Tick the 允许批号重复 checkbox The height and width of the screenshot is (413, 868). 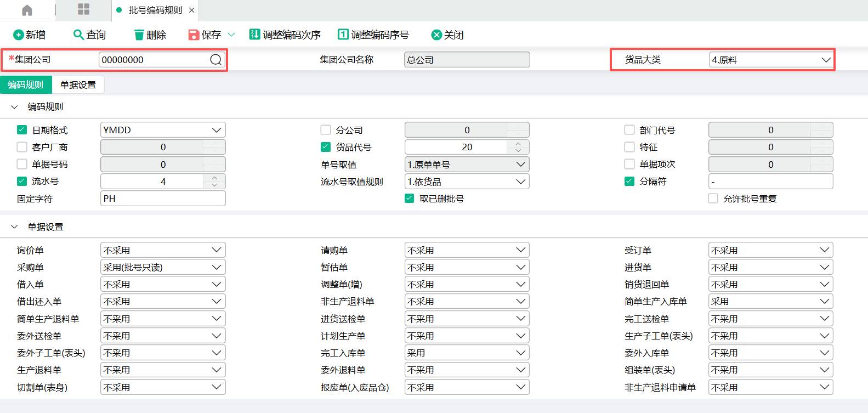coord(713,199)
